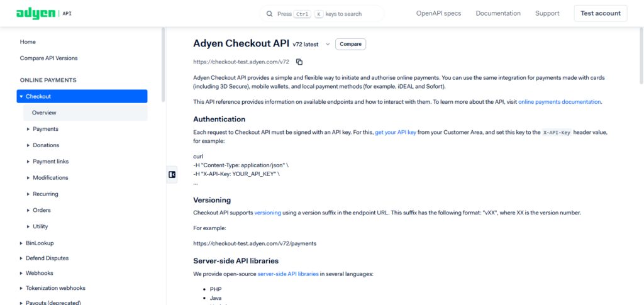This screenshot has width=644, height=305.
Task: Go to Home in the sidebar
Action: click(x=28, y=42)
